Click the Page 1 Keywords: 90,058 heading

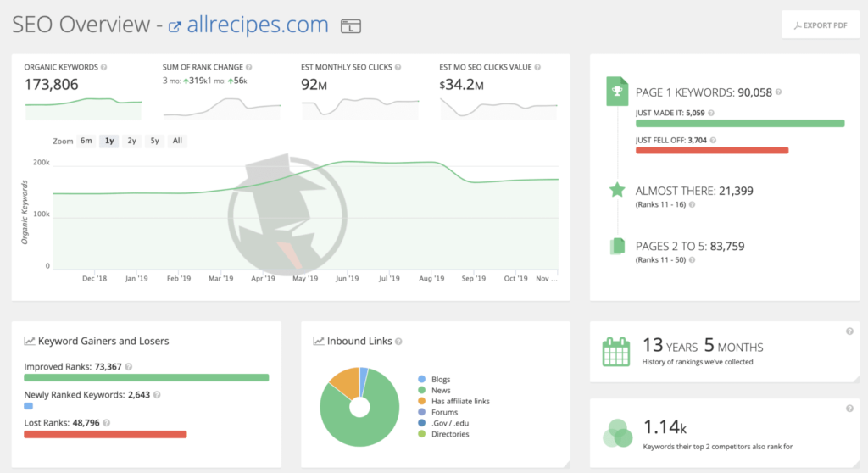tap(704, 92)
